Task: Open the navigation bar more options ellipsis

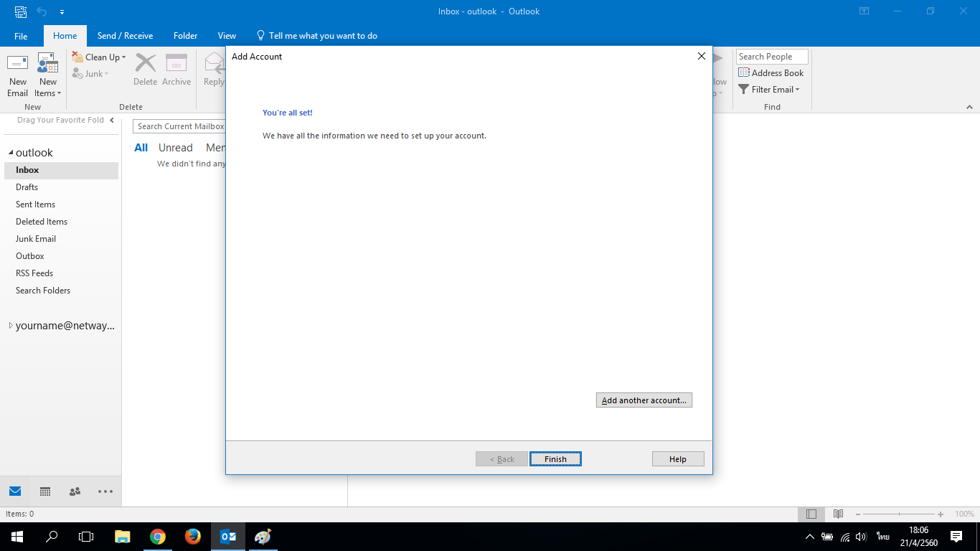Action: [x=105, y=491]
